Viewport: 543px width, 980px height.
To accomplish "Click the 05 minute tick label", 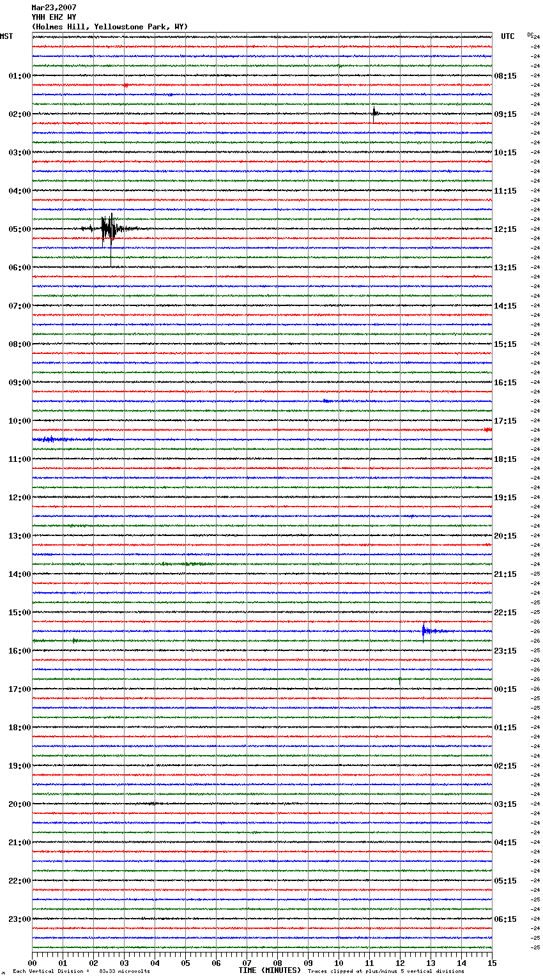I will click(185, 963).
